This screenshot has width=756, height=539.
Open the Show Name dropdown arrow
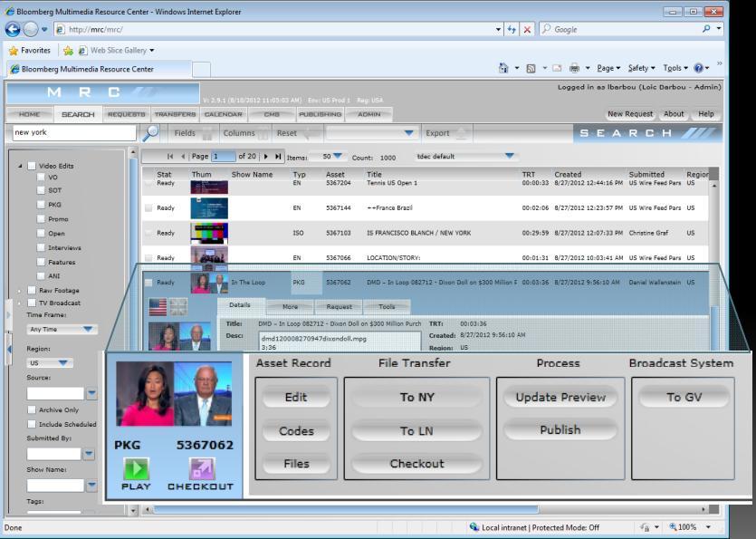91,486
